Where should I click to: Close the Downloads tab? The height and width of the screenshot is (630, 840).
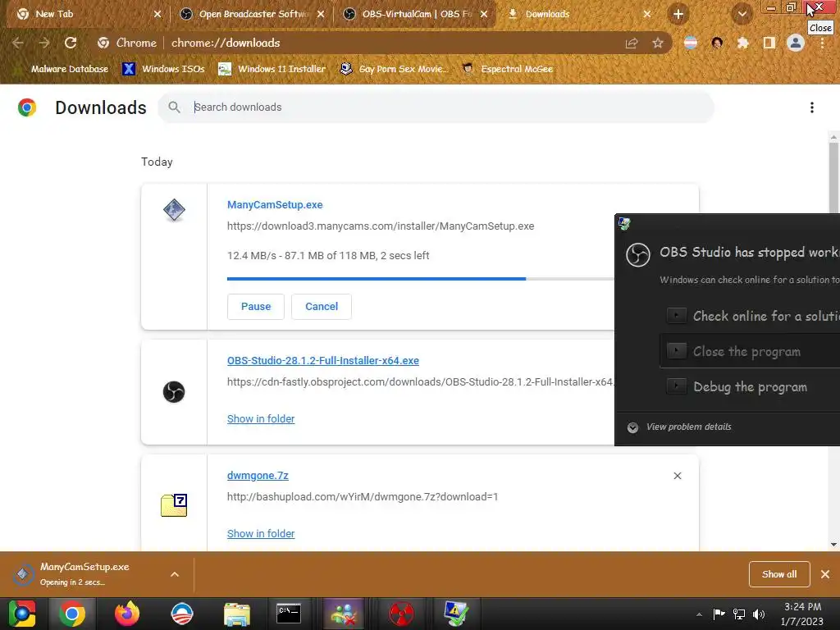tap(647, 15)
